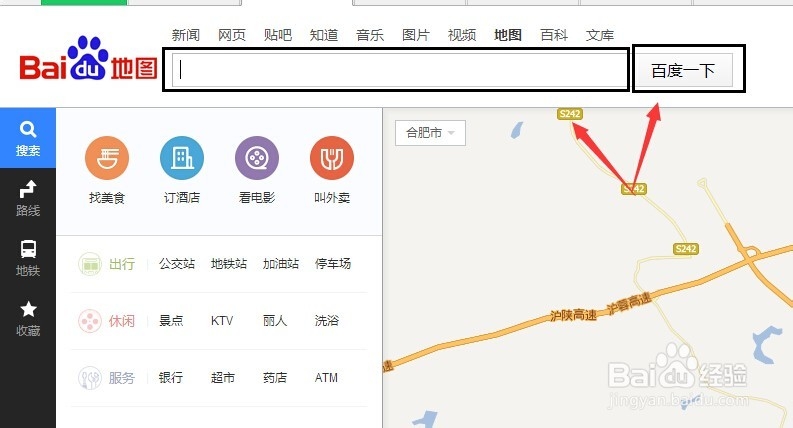Click the 休闲 category label
Viewport: 793px width, 428px height.
[x=122, y=321]
